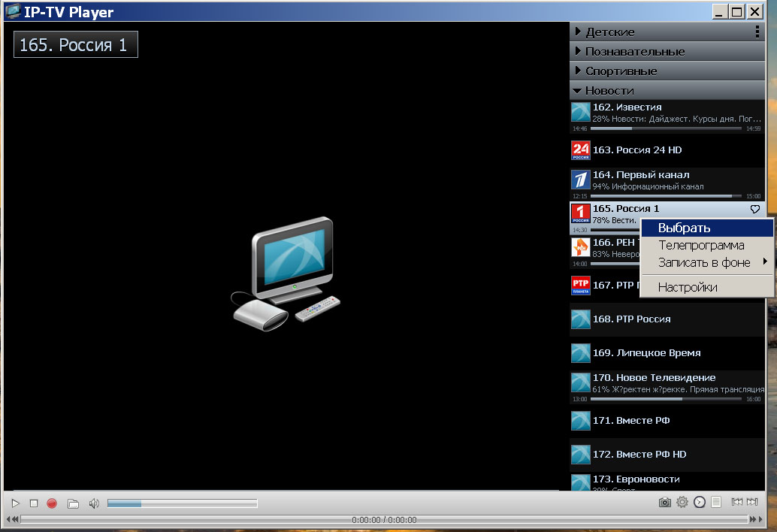Click the РЕН ТВ channel logo

[x=581, y=246]
